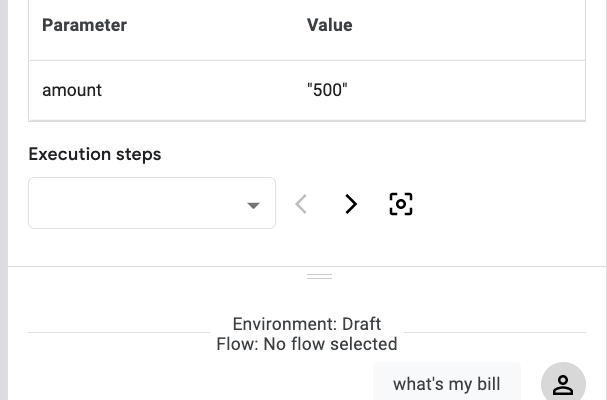Click the divider line right of Environment label

[494, 332]
